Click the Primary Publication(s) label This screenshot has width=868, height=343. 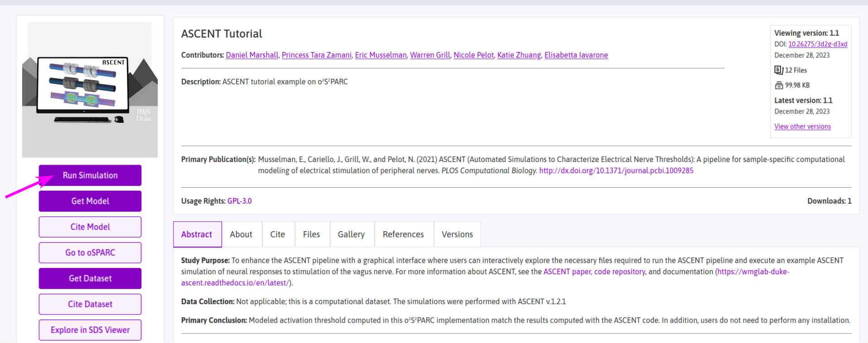pos(218,159)
